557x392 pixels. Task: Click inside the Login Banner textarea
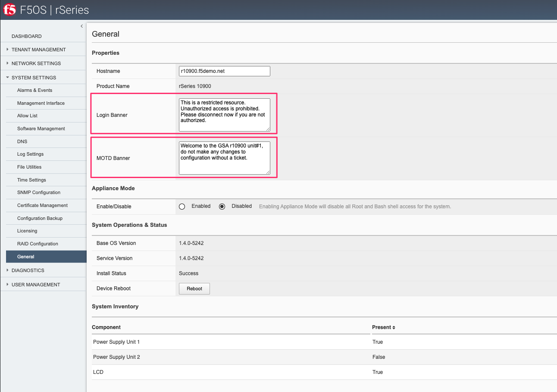point(225,115)
